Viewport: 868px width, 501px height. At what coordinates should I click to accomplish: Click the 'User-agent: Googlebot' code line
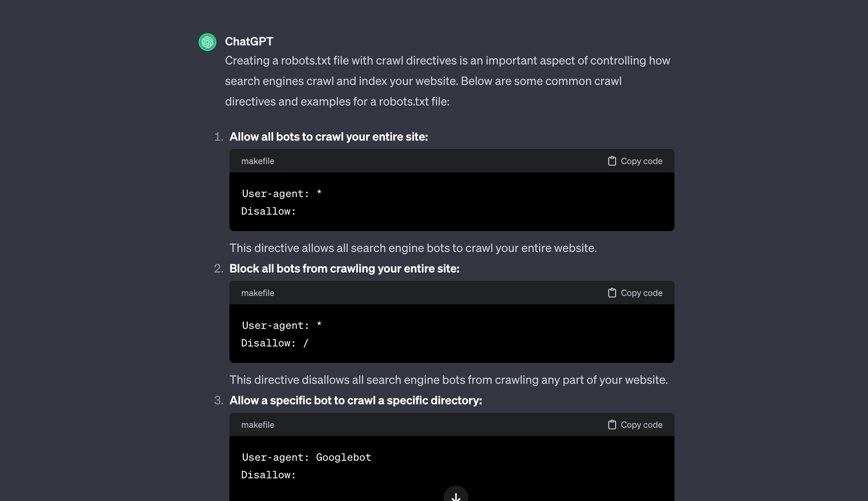click(306, 457)
